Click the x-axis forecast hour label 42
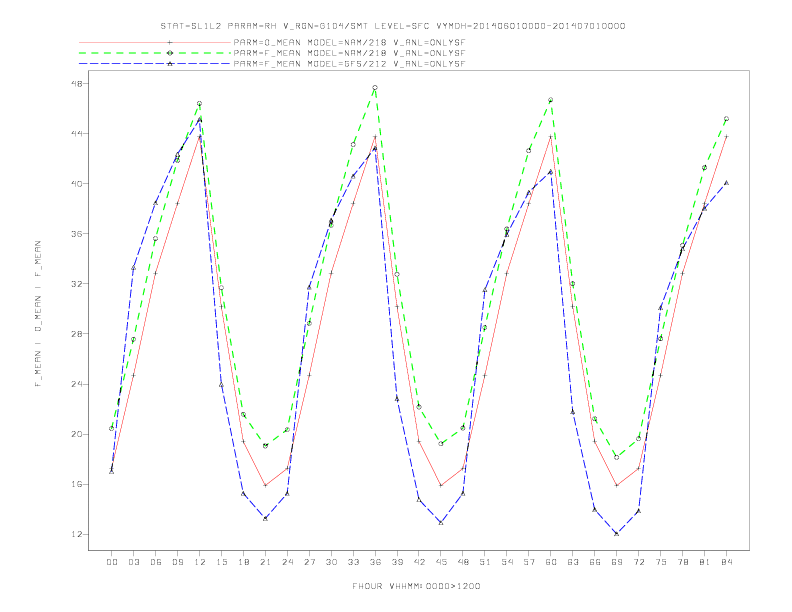 tap(419, 562)
